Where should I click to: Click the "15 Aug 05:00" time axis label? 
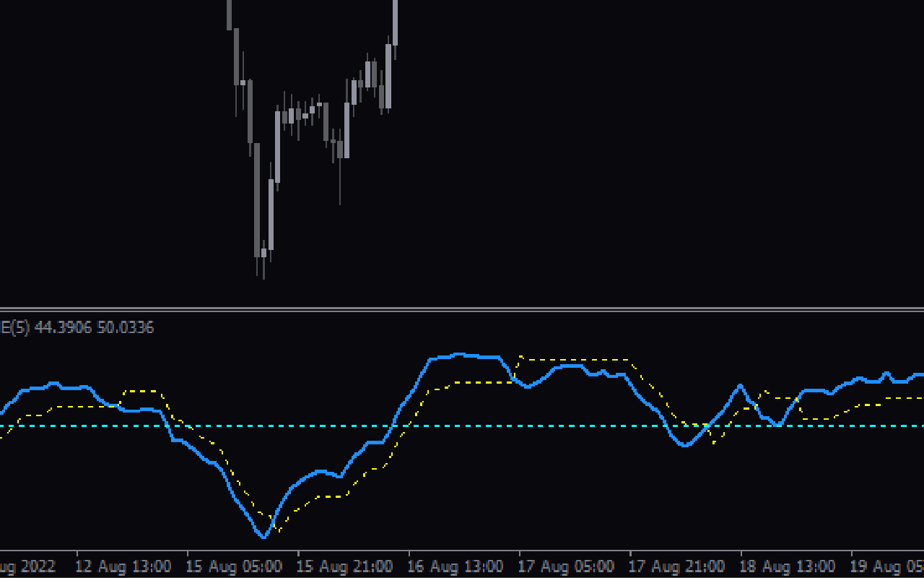pos(236,566)
